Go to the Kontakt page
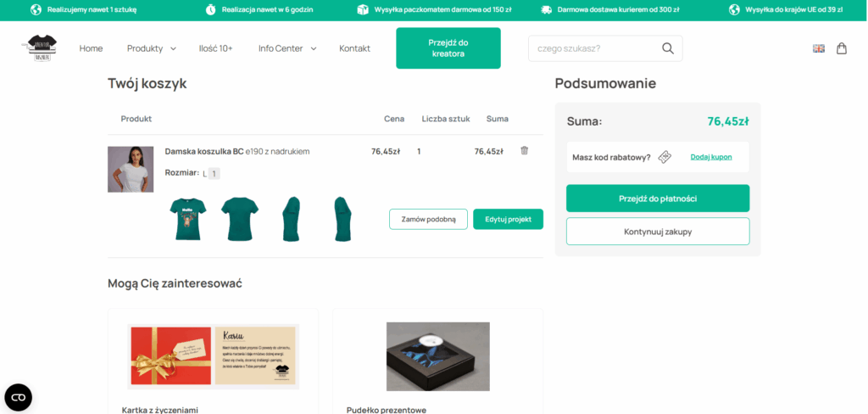Image resolution: width=868 pixels, height=414 pixels. [355, 48]
